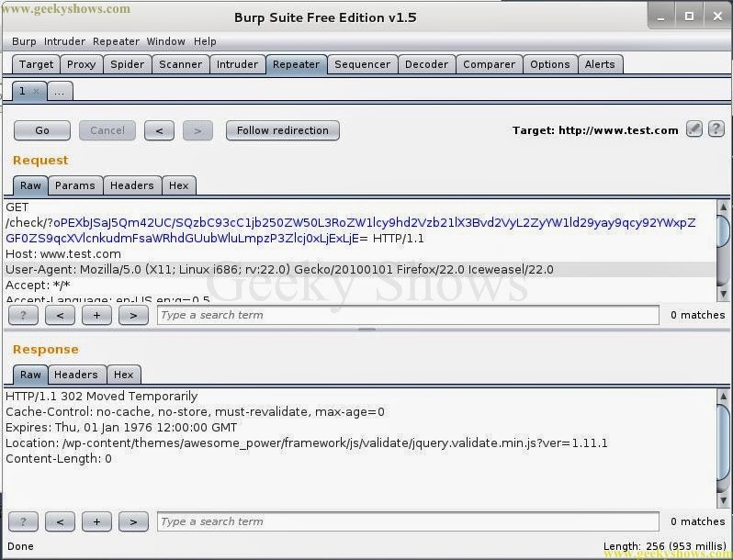Select request Raw view tab
733x560 pixels.
tap(30, 185)
